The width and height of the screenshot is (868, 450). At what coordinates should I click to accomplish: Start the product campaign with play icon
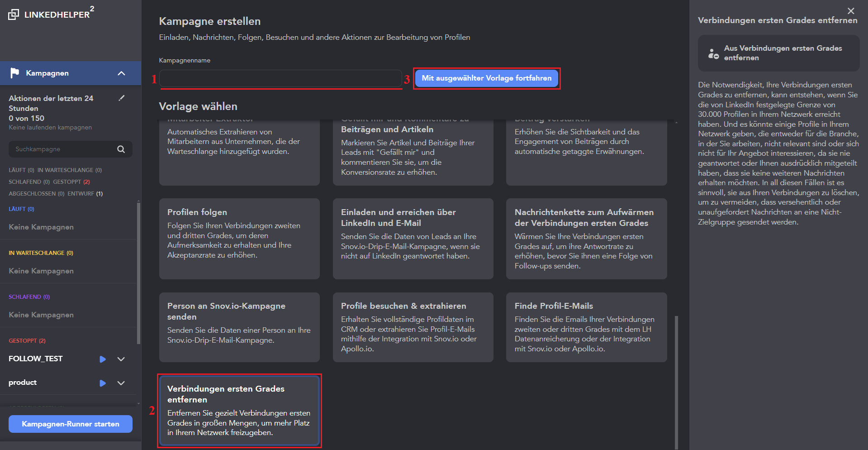click(103, 383)
